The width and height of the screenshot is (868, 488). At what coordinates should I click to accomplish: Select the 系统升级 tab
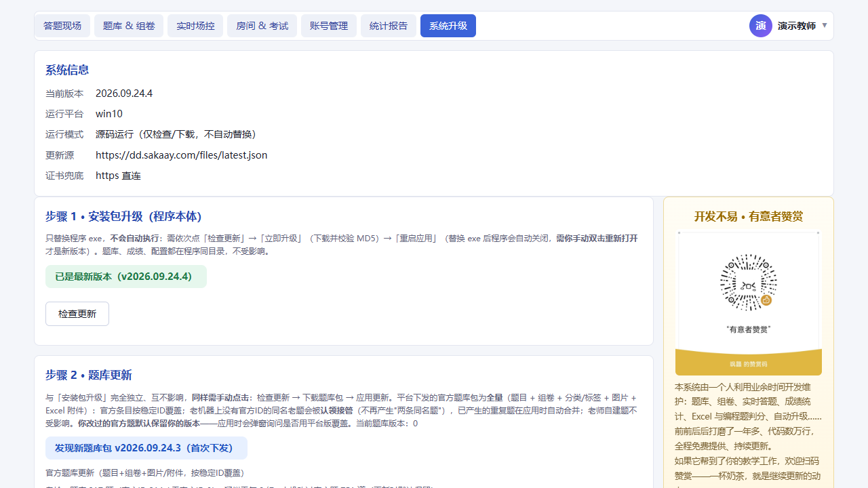[448, 26]
